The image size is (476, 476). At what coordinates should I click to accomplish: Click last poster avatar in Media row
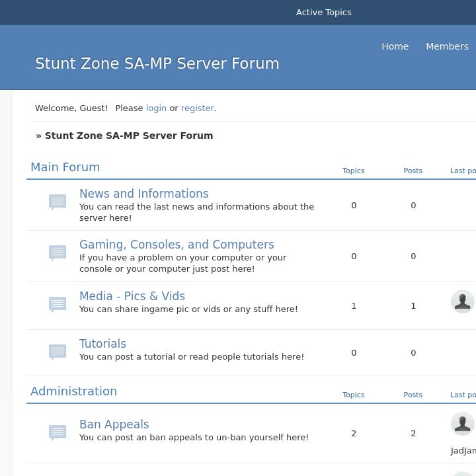click(462, 301)
